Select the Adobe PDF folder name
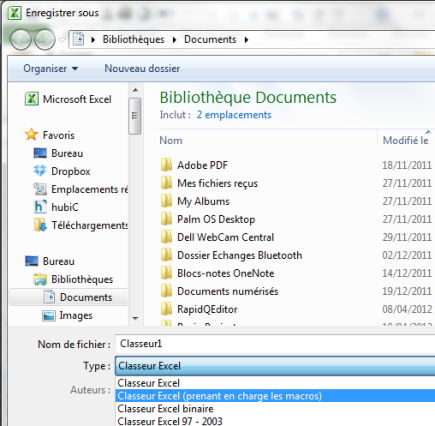The height and width of the screenshot is (426, 435). (202, 165)
